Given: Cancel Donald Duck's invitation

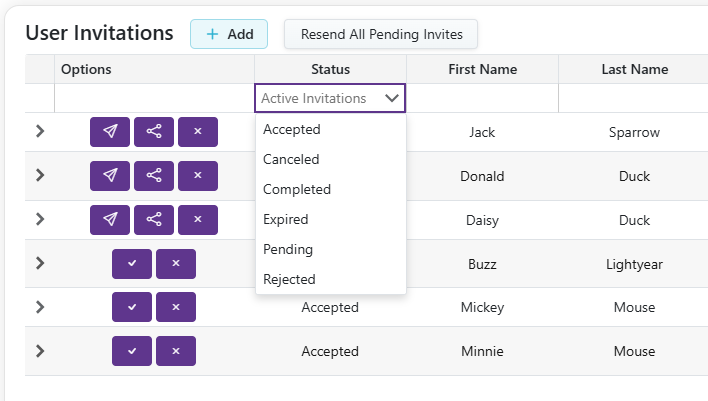Looking at the screenshot, I should coord(198,176).
